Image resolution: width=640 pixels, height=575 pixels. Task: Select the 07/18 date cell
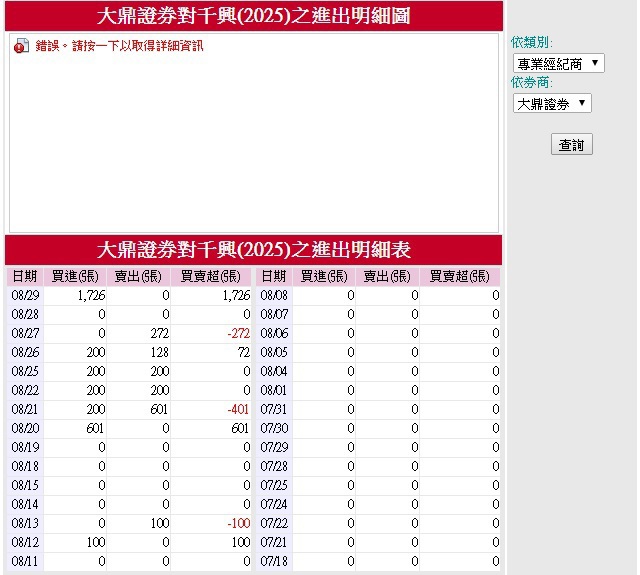click(x=274, y=561)
